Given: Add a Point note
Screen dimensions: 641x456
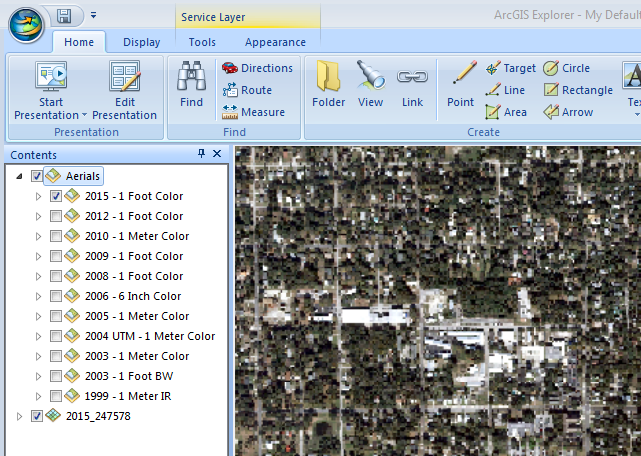Looking at the screenshot, I should (x=461, y=78).
